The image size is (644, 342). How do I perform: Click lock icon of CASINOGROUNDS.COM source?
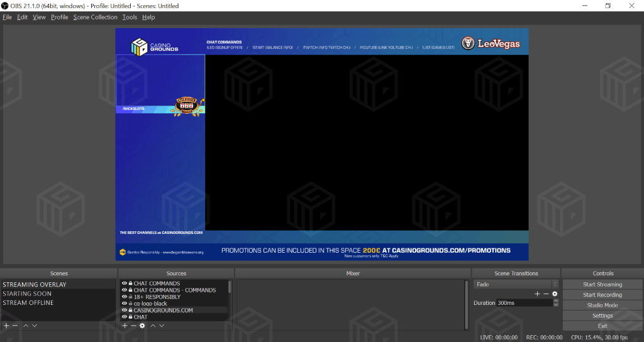tap(130, 310)
